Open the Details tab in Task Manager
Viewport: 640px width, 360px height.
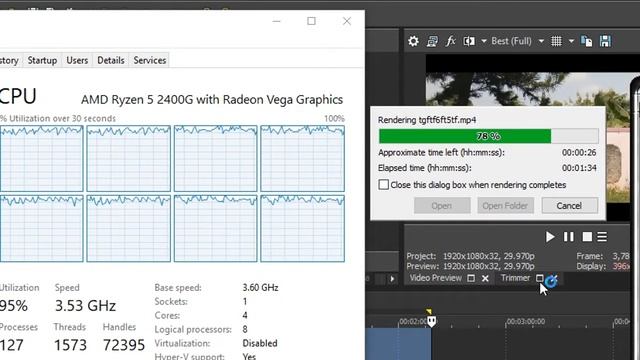pyautogui.click(x=111, y=60)
